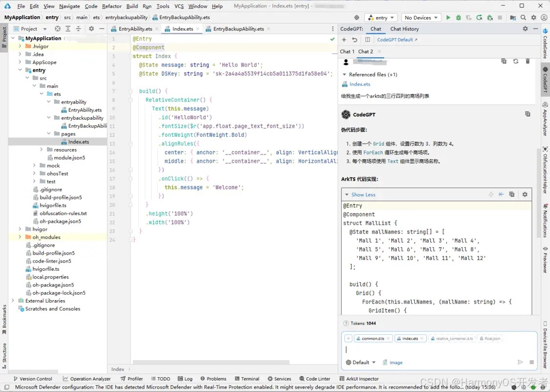Open Terminal tool window
Image resolution: width=550 pixels, height=392 pixels.
(x=247, y=379)
